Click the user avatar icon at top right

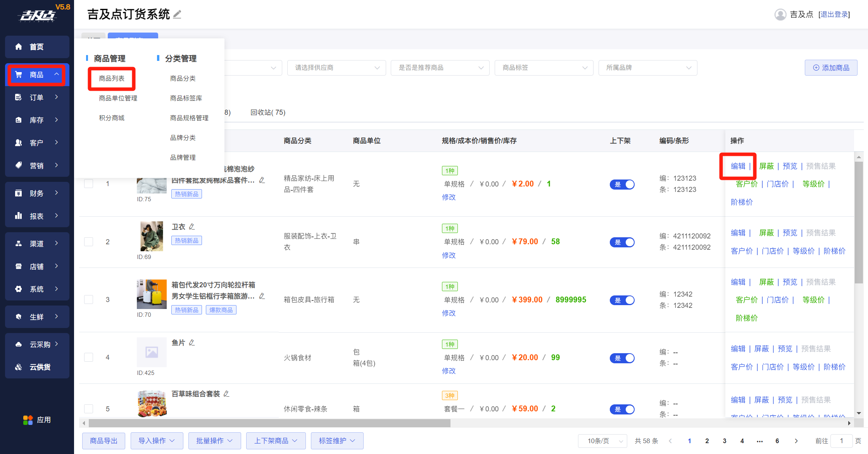click(x=780, y=15)
